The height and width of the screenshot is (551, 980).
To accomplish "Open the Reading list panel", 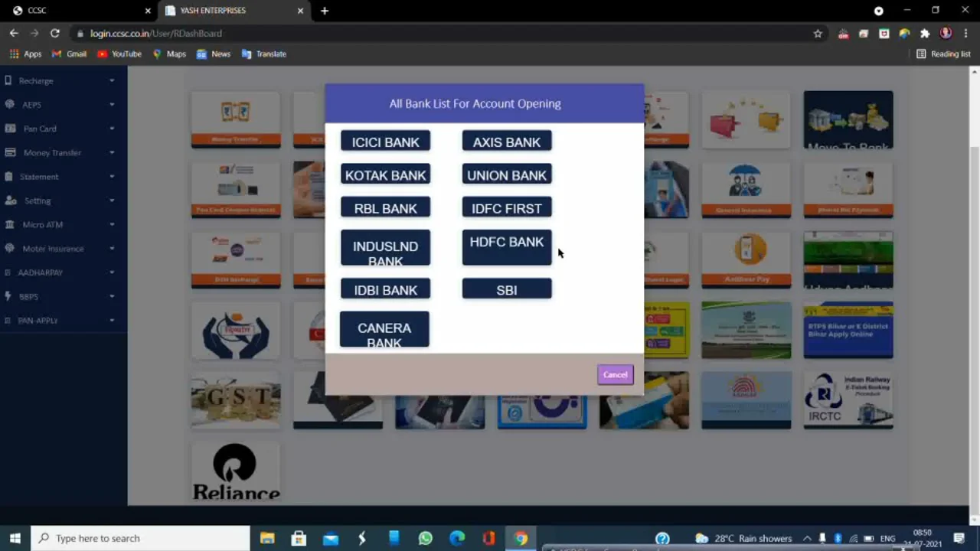I will (943, 54).
